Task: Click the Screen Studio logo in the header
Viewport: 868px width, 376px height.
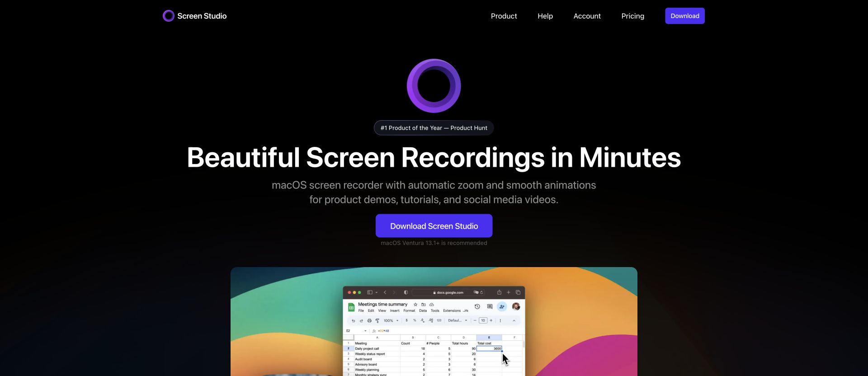Action: [x=195, y=16]
